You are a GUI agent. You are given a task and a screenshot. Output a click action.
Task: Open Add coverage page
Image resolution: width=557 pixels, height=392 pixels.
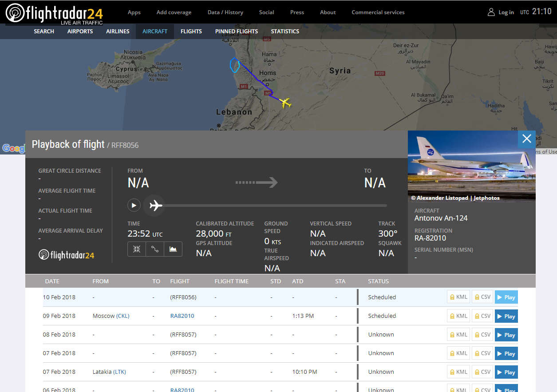[174, 12]
